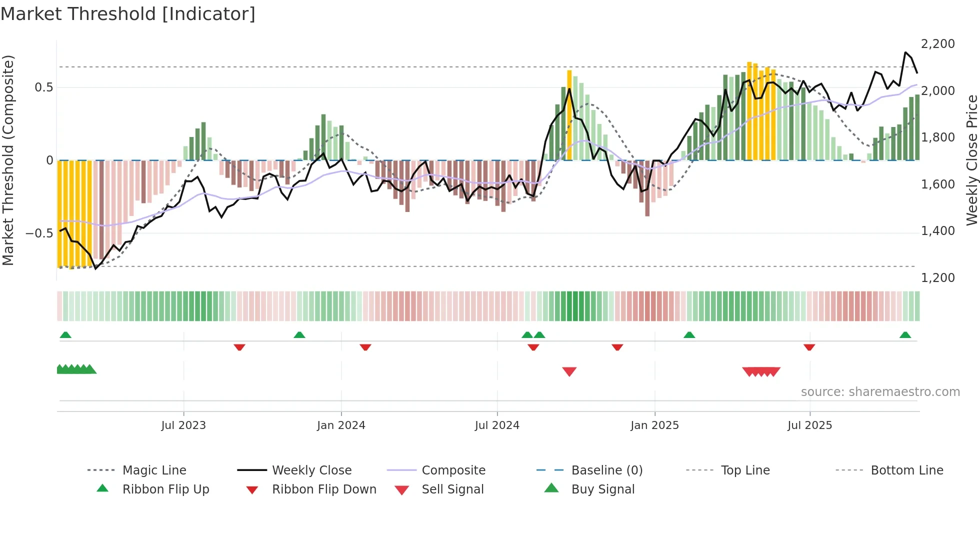Hide the Baseline (0) legend entry

tap(606, 470)
